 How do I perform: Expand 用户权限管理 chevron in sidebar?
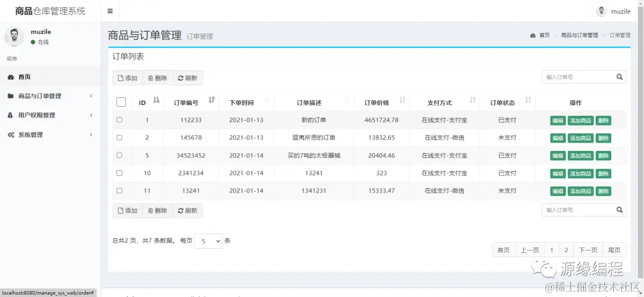point(91,116)
